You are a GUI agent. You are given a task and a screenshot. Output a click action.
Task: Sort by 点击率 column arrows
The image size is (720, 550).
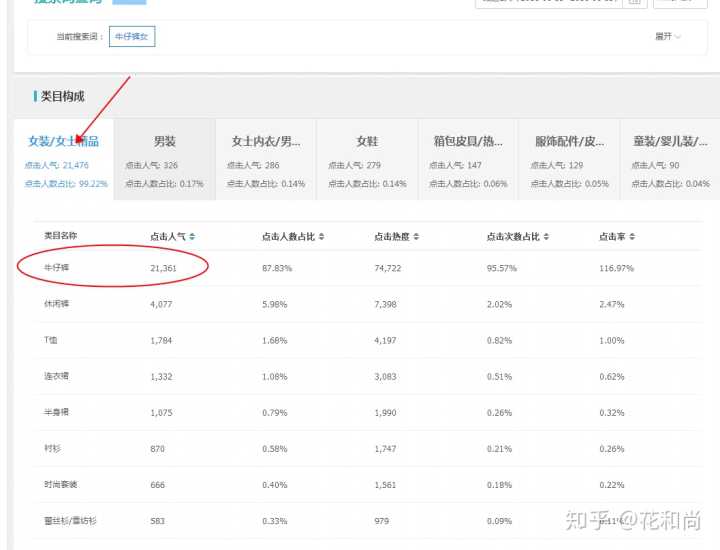click(632, 237)
